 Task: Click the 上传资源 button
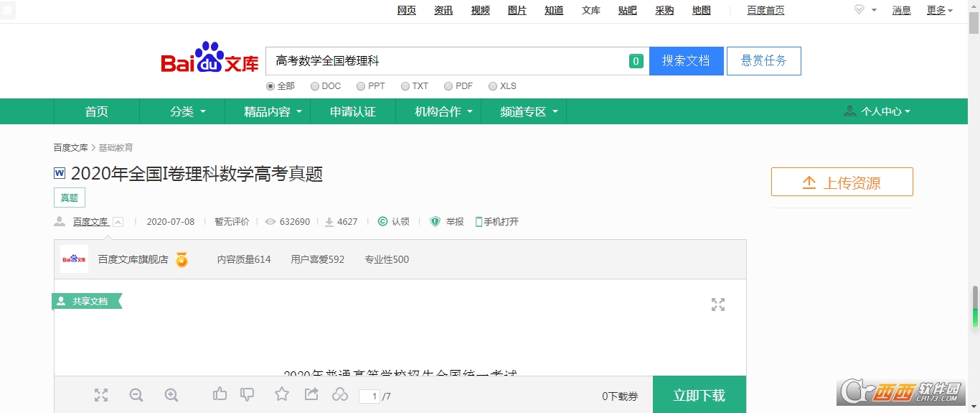(842, 182)
